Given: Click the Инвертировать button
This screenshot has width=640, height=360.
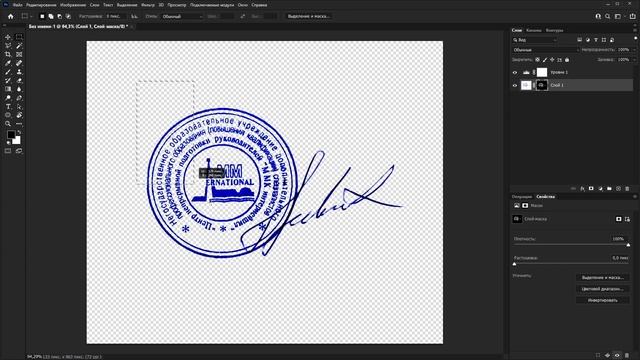Looking at the screenshot, I should tap(602, 300).
